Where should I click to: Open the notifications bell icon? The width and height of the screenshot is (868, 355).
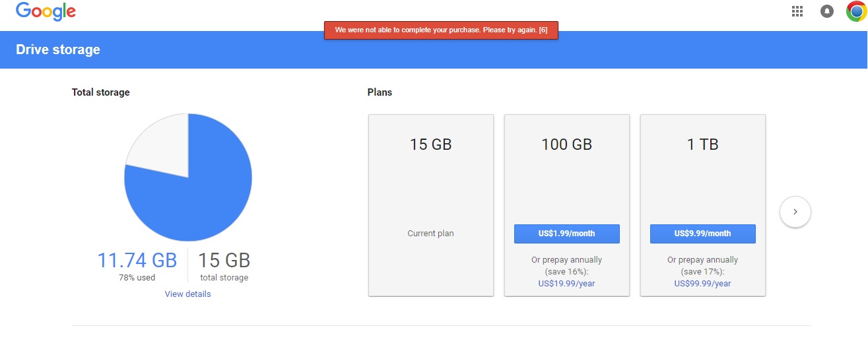click(x=827, y=11)
